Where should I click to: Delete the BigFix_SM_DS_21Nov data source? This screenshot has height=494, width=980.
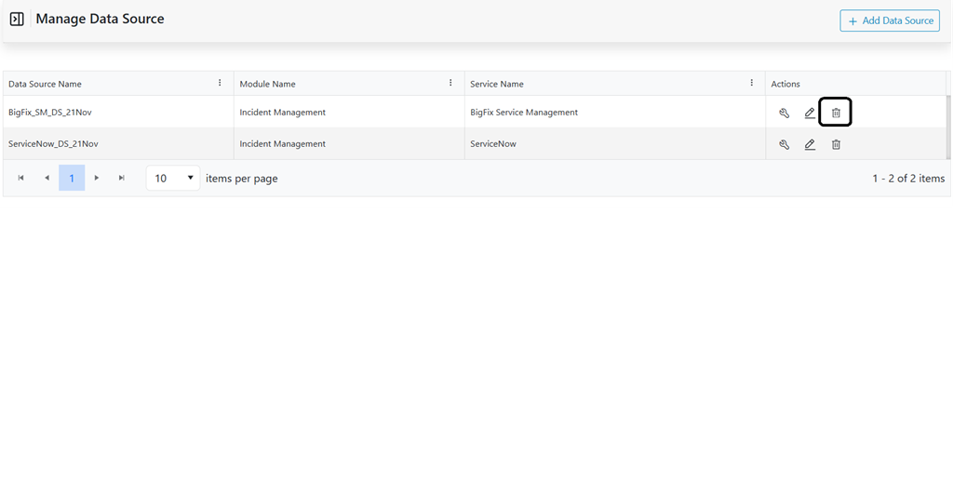pyautogui.click(x=836, y=113)
